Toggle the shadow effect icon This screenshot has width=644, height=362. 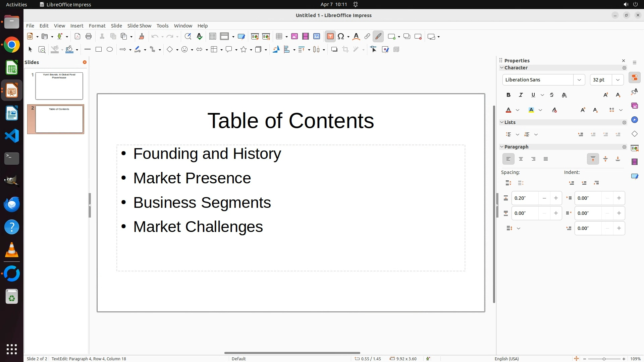coord(334,50)
